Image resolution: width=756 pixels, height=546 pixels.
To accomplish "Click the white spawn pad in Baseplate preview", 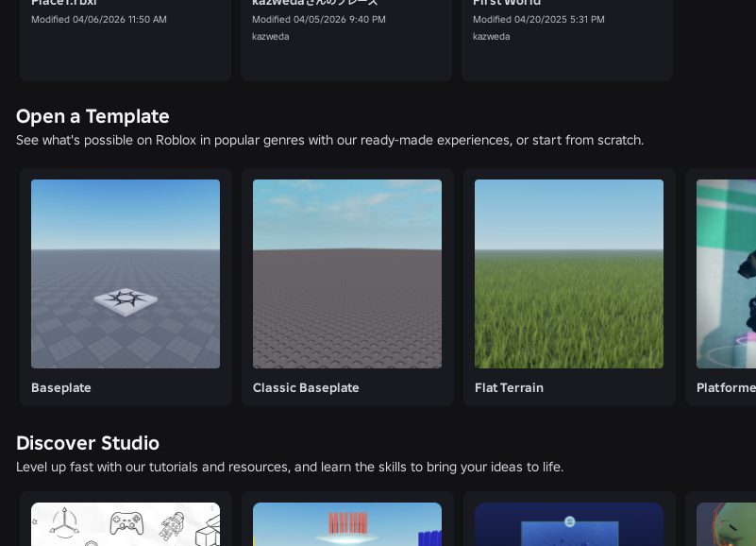I will pyautogui.click(x=126, y=300).
